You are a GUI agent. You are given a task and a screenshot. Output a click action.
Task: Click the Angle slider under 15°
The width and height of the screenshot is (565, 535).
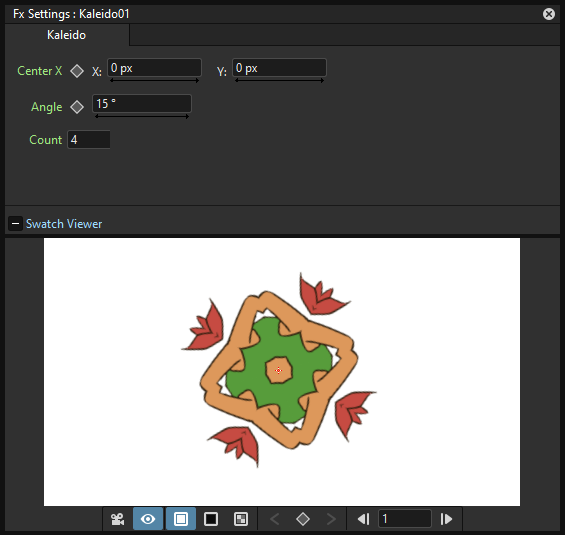coord(142,116)
